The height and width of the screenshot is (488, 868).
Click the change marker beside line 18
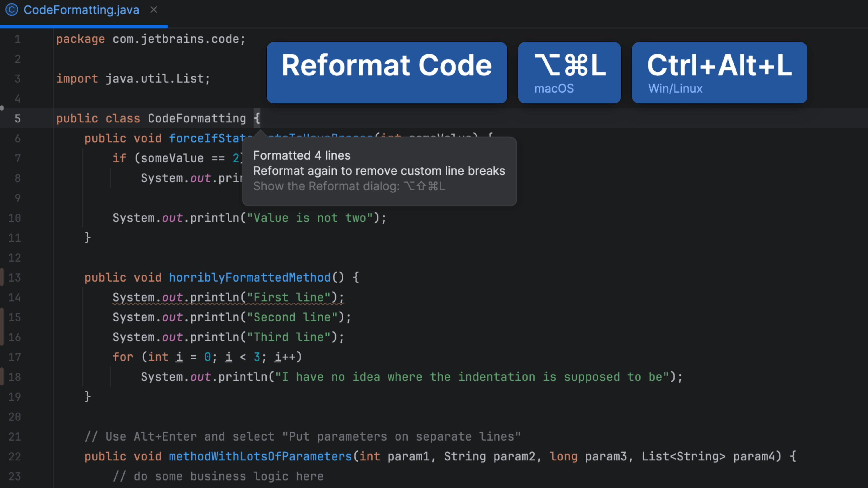[x=2, y=377]
